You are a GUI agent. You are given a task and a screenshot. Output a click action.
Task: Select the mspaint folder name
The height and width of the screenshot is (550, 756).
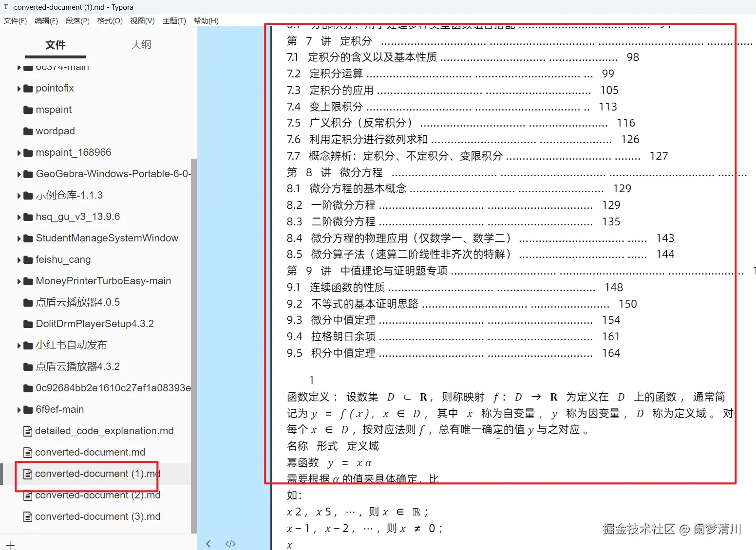(x=54, y=110)
